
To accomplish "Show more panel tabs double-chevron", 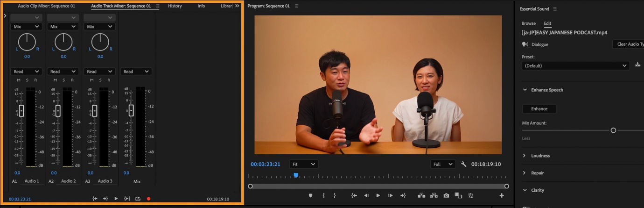I will [237, 6].
